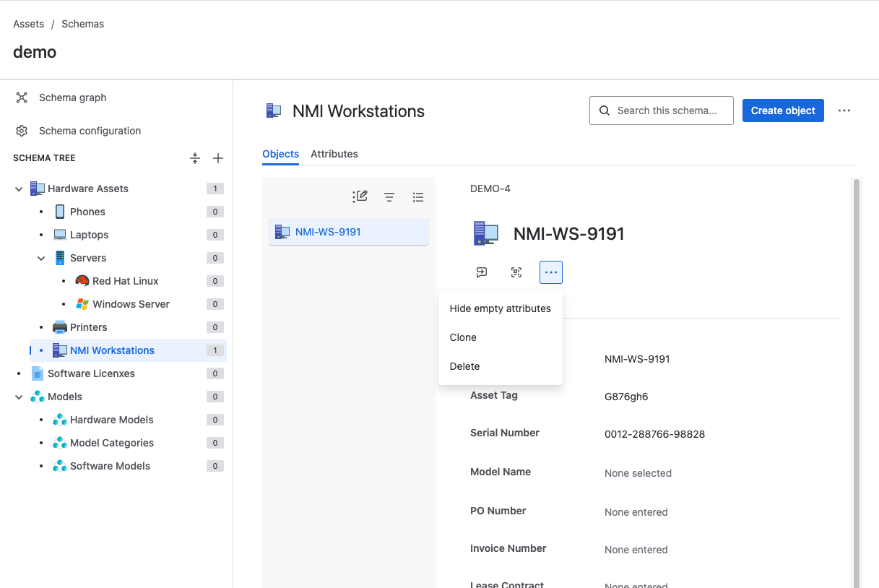Collapse all schema tree nodes icon

tap(195, 158)
